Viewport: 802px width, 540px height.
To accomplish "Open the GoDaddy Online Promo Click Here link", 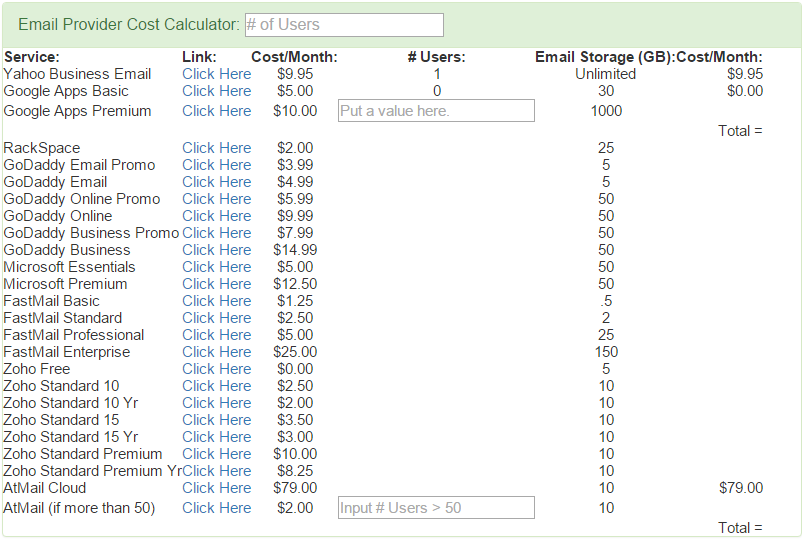I will click(217, 199).
